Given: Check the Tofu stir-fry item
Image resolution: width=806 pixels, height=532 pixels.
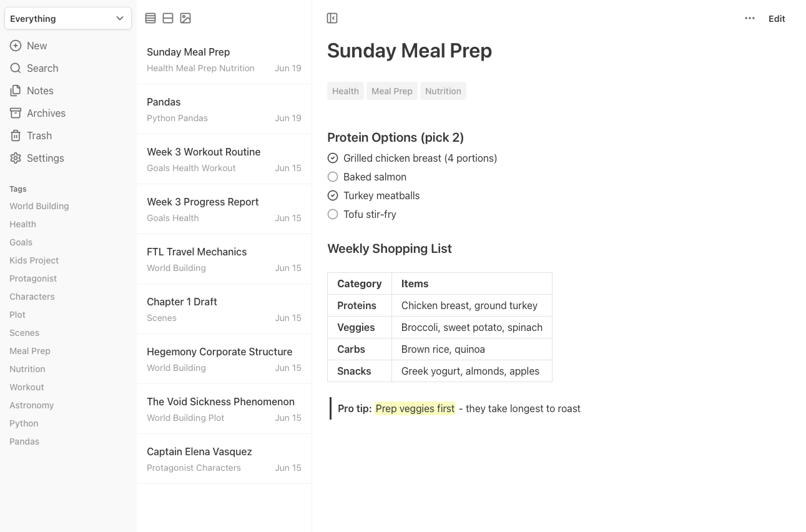Looking at the screenshot, I should (333, 214).
